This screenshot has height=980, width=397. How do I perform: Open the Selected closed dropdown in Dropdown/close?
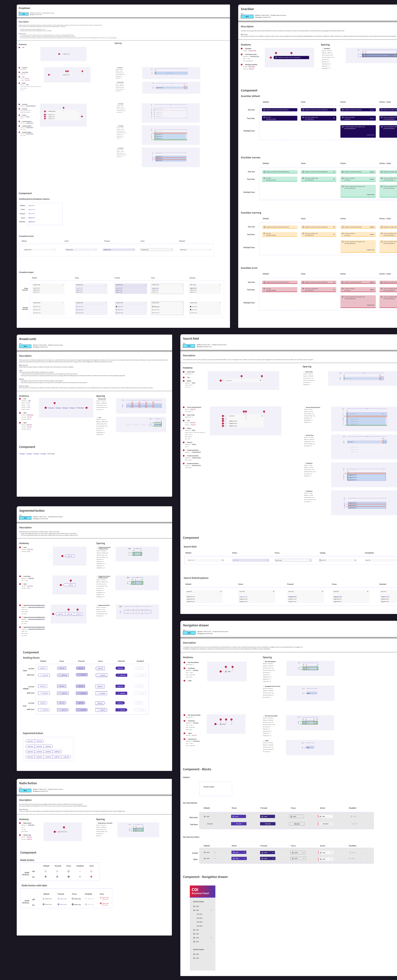pos(195,250)
